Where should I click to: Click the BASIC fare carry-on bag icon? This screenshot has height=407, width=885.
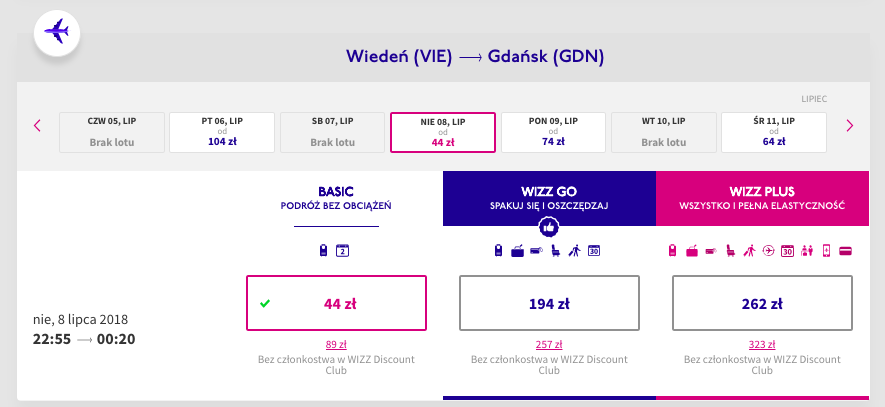pyautogui.click(x=324, y=250)
